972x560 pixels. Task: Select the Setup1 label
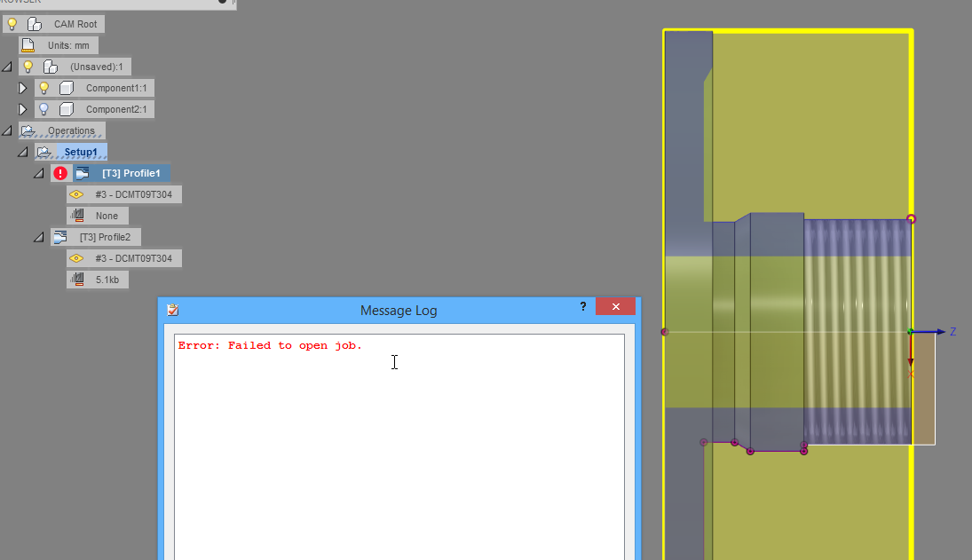pos(82,151)
